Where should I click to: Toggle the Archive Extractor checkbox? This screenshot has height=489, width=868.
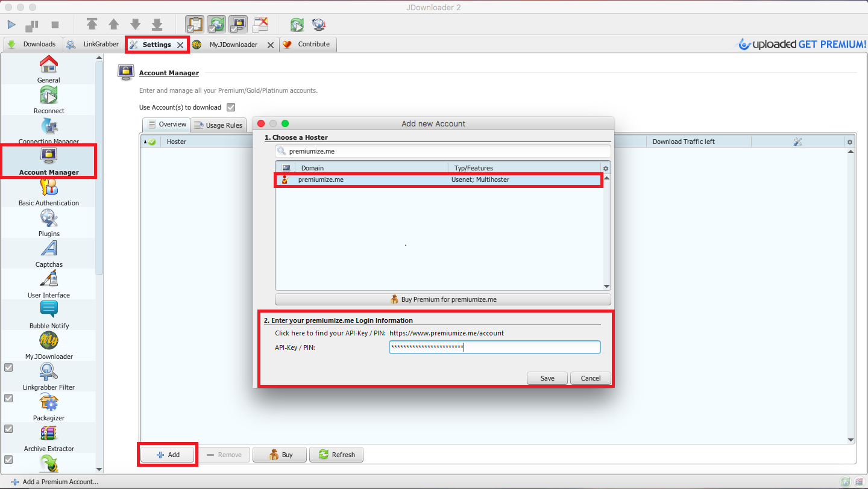(8, 429)
